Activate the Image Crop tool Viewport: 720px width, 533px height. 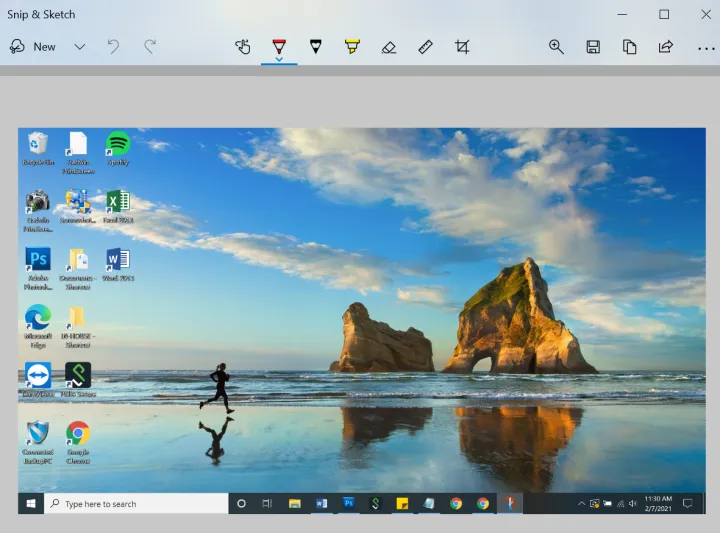(462, 47)
